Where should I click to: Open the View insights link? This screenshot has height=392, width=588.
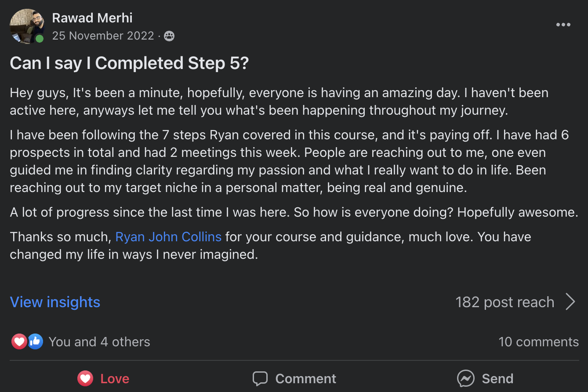(x=55, y=302)
